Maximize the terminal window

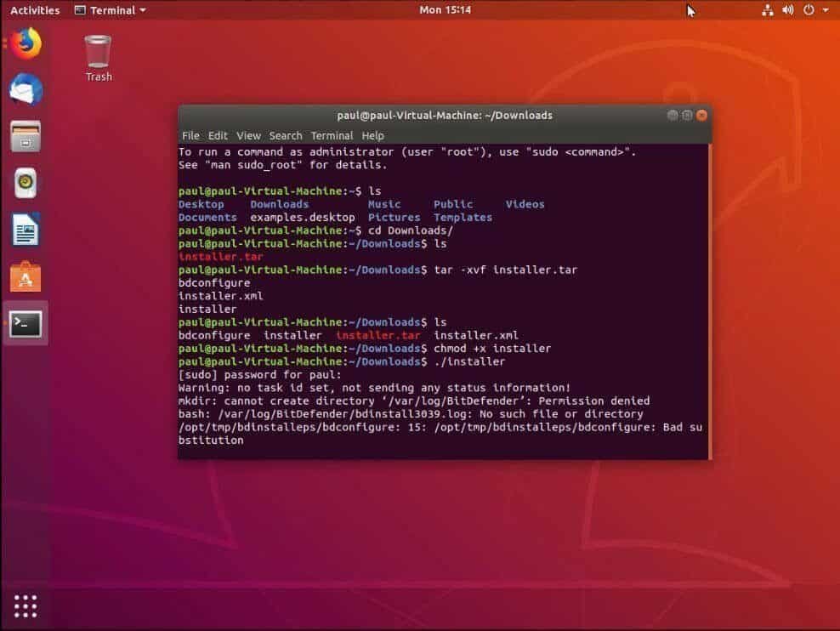click(x=687, y=115)
